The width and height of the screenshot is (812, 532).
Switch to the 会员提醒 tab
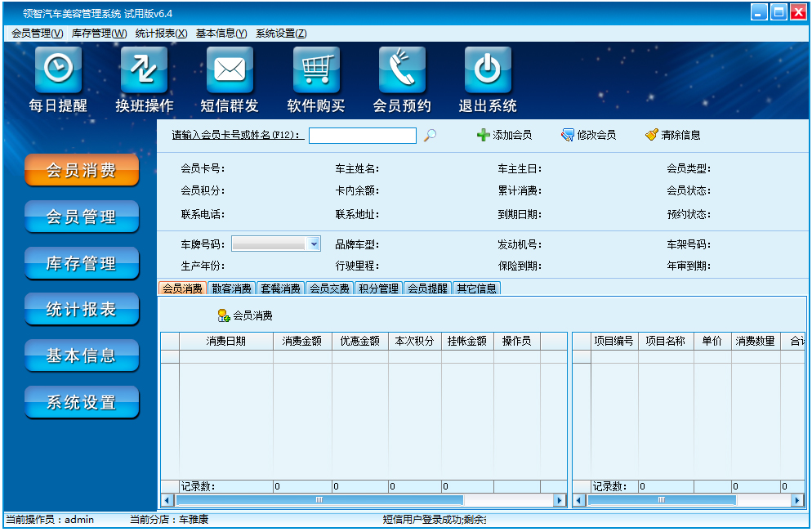tap(428, 288)
